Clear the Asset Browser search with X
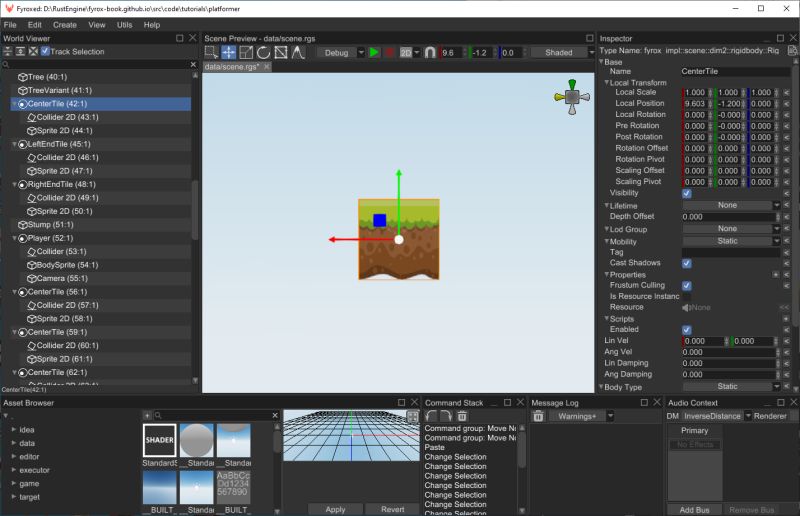The width and height of the screenshot is (800, 516). pyautogui.click(x=275, y=415)
